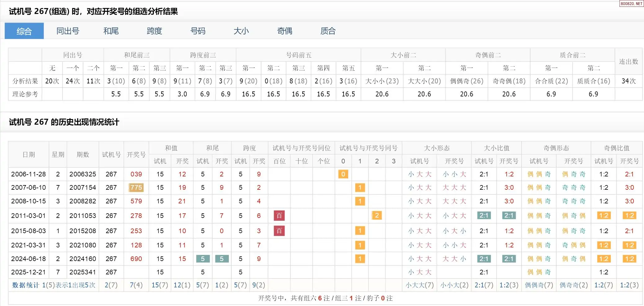Click teal 2:1 试机号 ratio badge in 2011-03-01 row
This screenshot has width=644, height=306.
coord(484,215)
